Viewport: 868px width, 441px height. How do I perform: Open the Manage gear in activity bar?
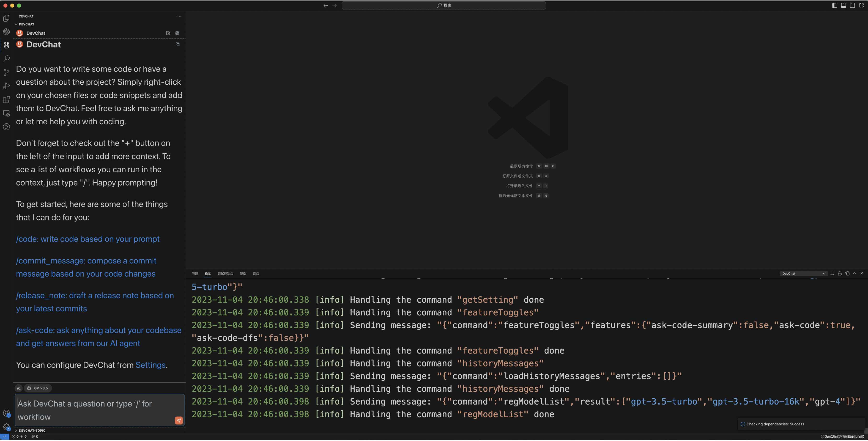pos(6,427)
